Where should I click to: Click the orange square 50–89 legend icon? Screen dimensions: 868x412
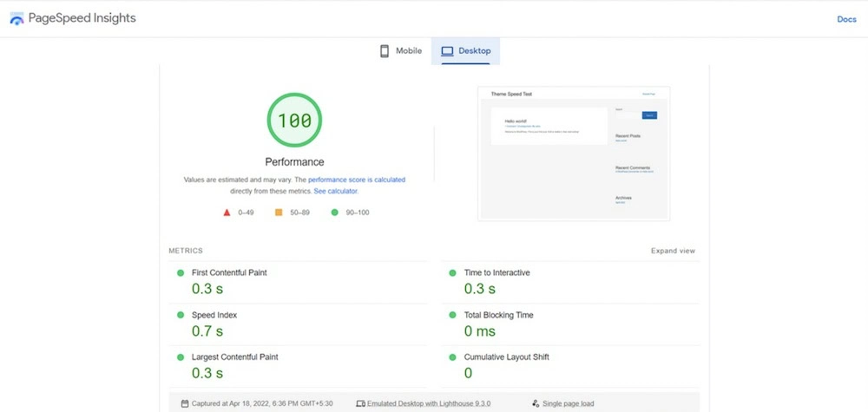tap(279, 212)
